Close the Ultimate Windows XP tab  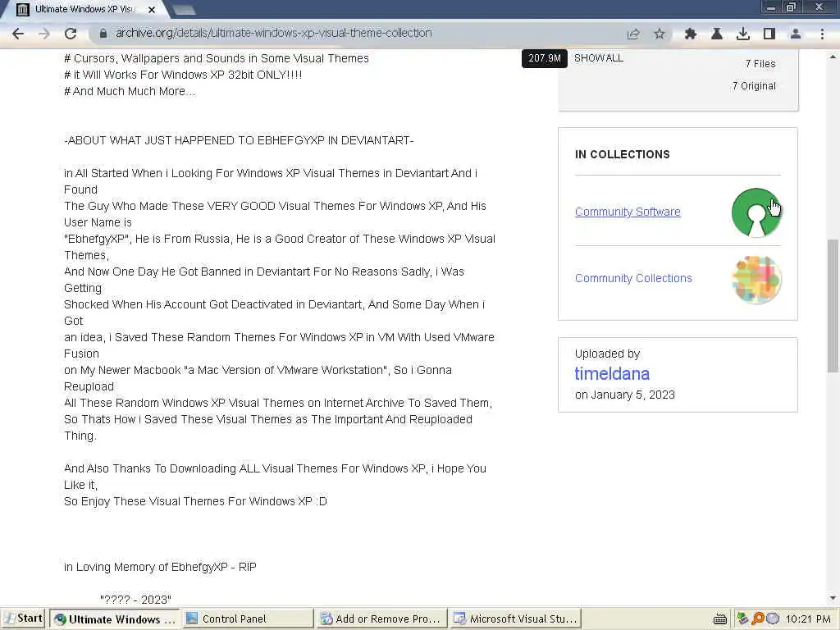click(x=152, y=10)
